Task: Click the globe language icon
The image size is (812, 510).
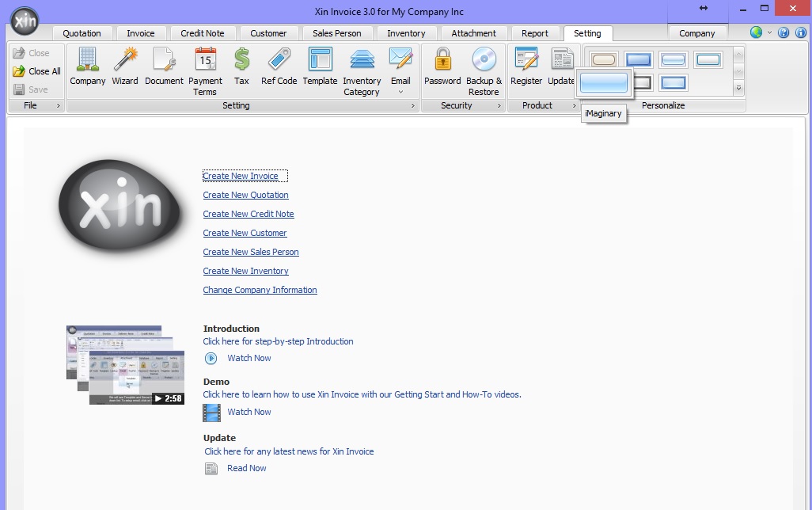Action: click(x=756, y=32)
